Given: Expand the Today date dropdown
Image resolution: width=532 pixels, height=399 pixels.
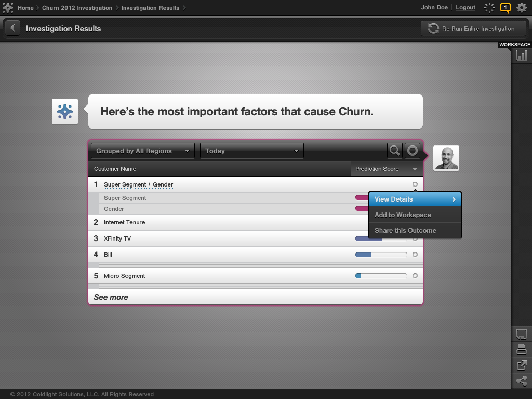Looking at the screenshot, I should click(x=252, y=151).
